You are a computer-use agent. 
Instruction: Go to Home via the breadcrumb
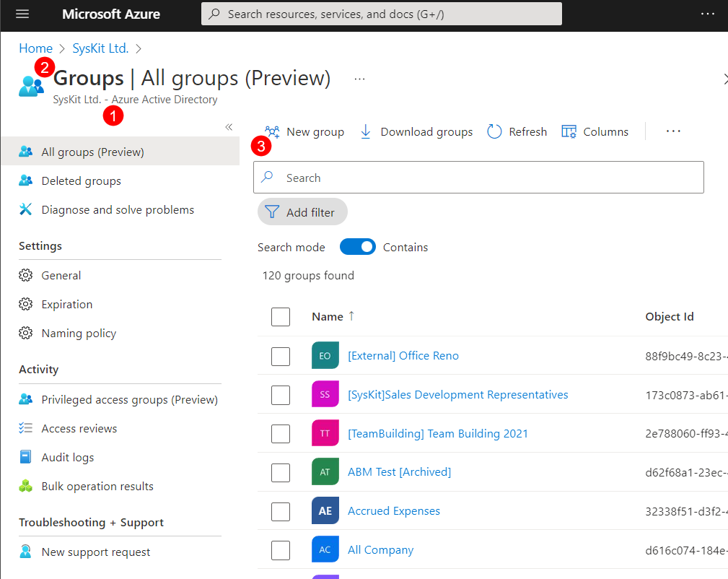coord(35,48)
